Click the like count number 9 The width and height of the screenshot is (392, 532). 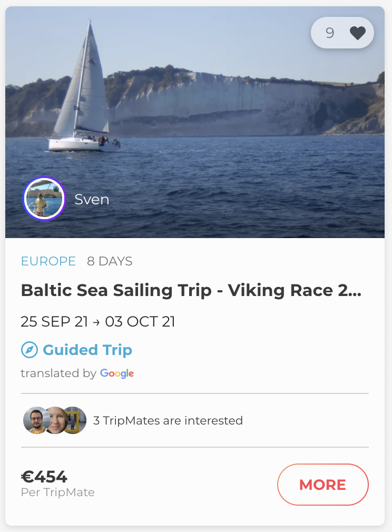[330, 33]
